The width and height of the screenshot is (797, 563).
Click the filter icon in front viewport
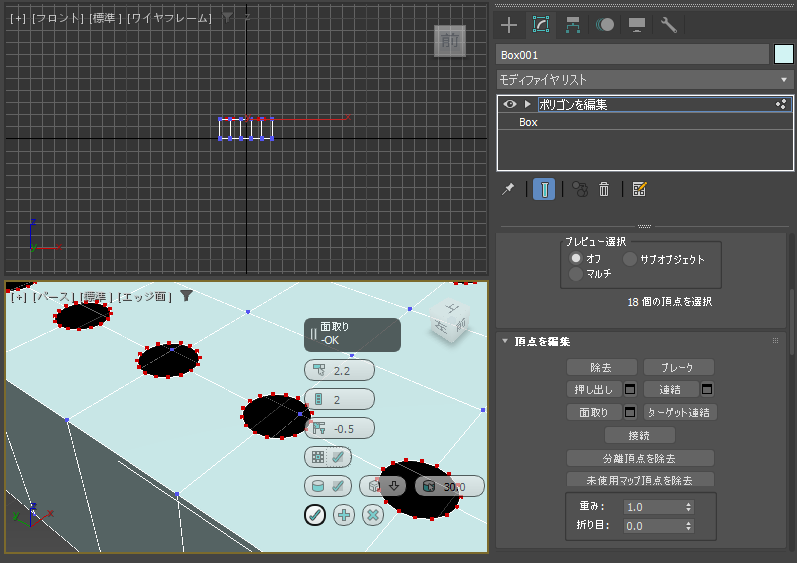227,17
